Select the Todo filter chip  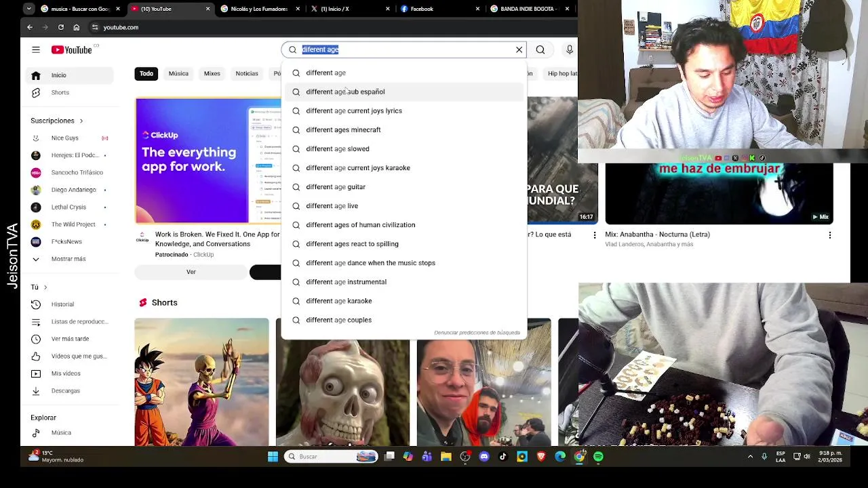[146, 73]
